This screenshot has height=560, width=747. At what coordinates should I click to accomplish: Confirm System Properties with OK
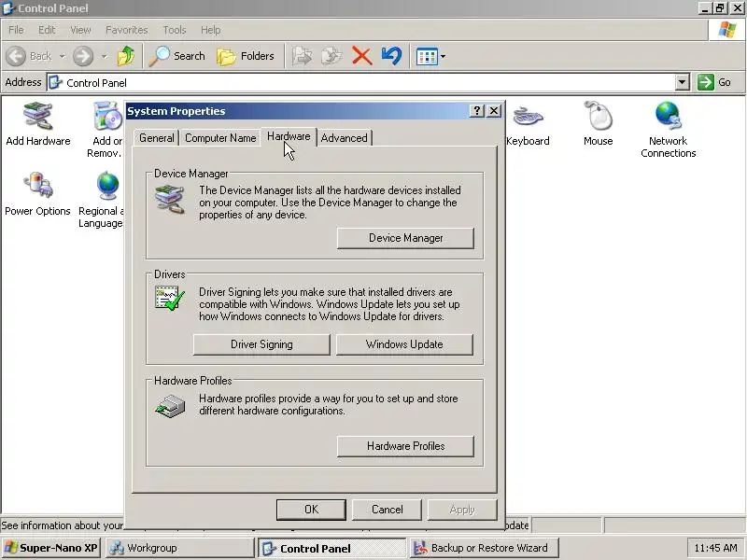tap(311, 510)
